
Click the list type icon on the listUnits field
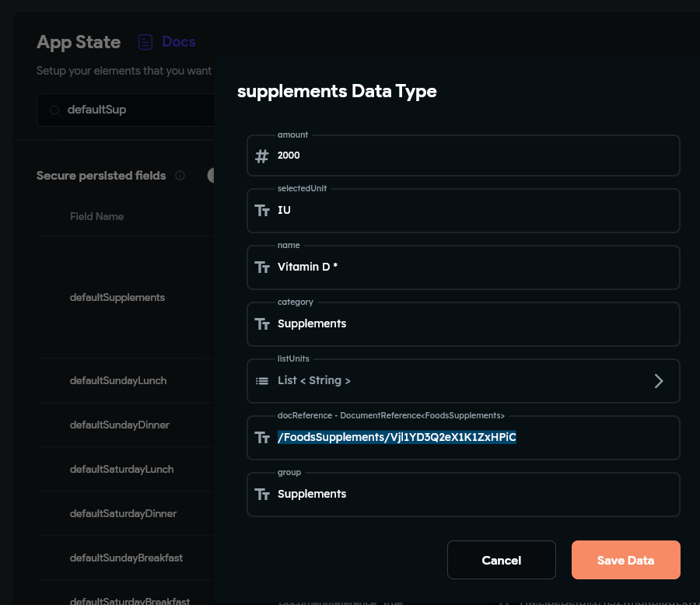coord(261,381)
